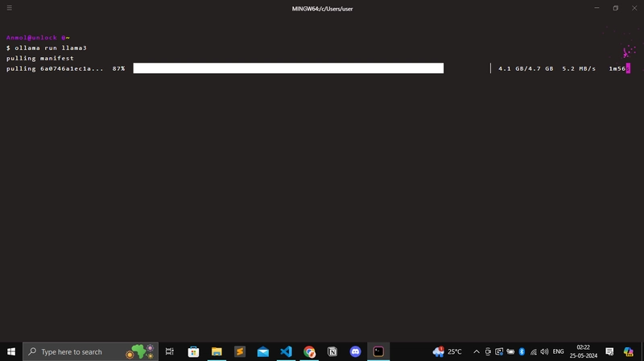The height and width of the screenshot is (361, 644).
Task: Open the volume control tray icon
Action: pyautogui.click(x=544, y=351)
